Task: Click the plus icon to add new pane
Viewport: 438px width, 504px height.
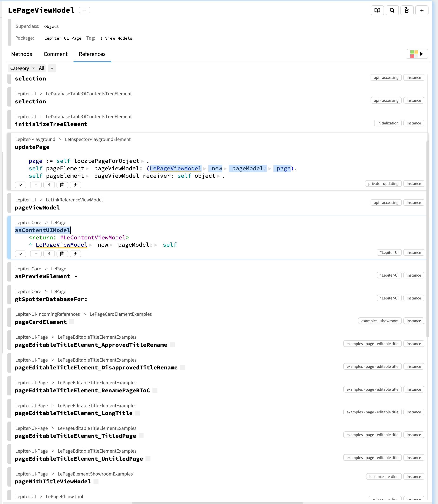Action: [x=422, y=10]
